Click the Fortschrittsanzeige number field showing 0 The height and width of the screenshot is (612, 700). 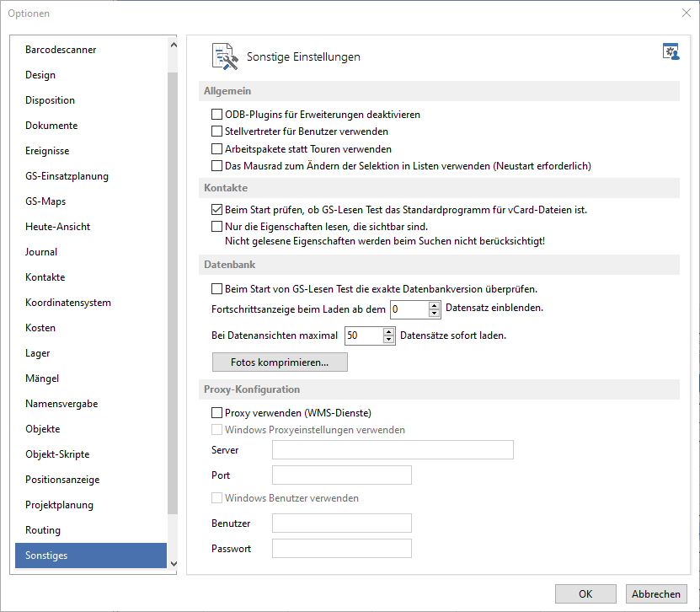409,309
